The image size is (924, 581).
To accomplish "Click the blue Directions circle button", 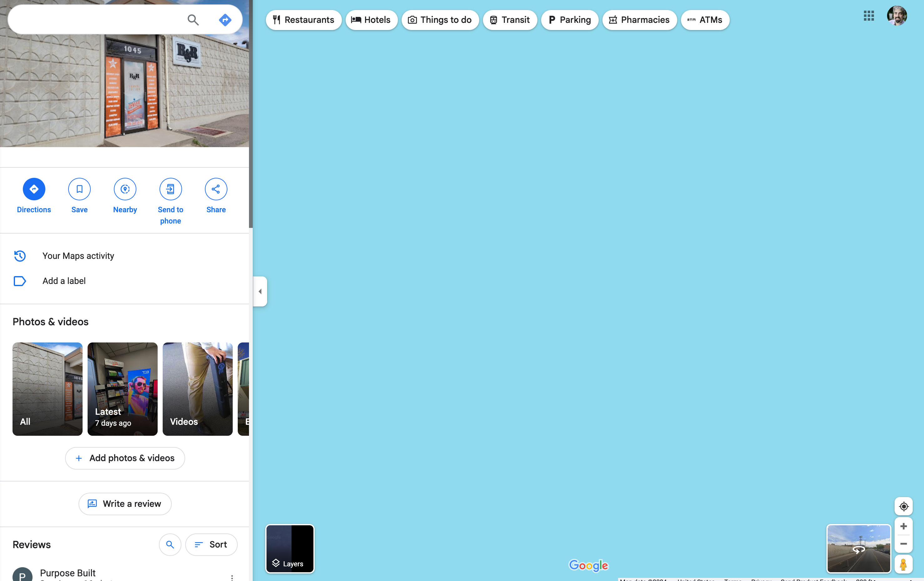I will (34, 189).
